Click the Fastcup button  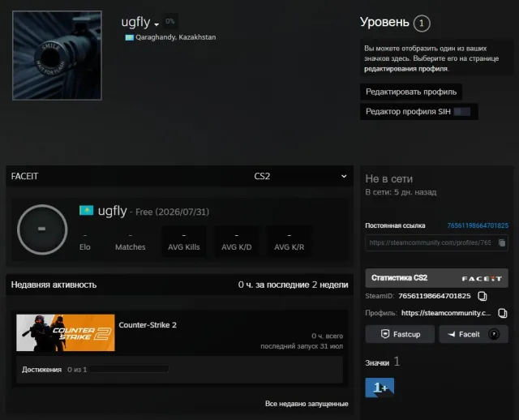coord(400,334)
